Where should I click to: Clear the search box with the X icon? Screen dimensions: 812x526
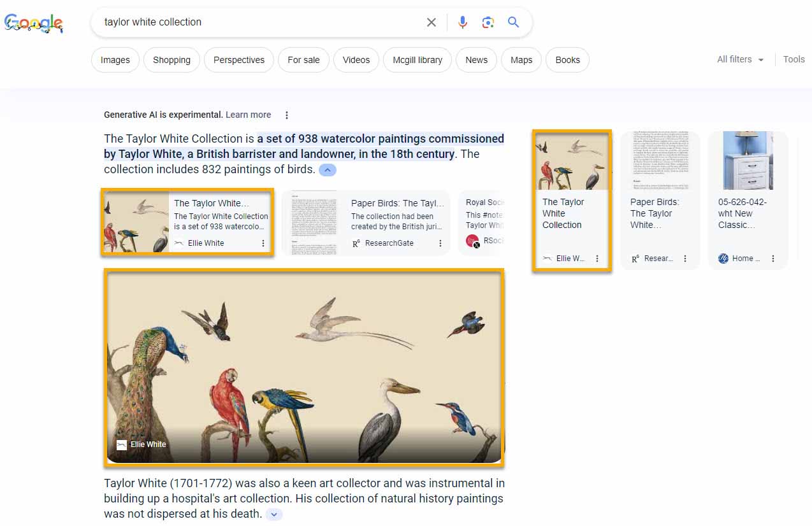click(431, 22)
